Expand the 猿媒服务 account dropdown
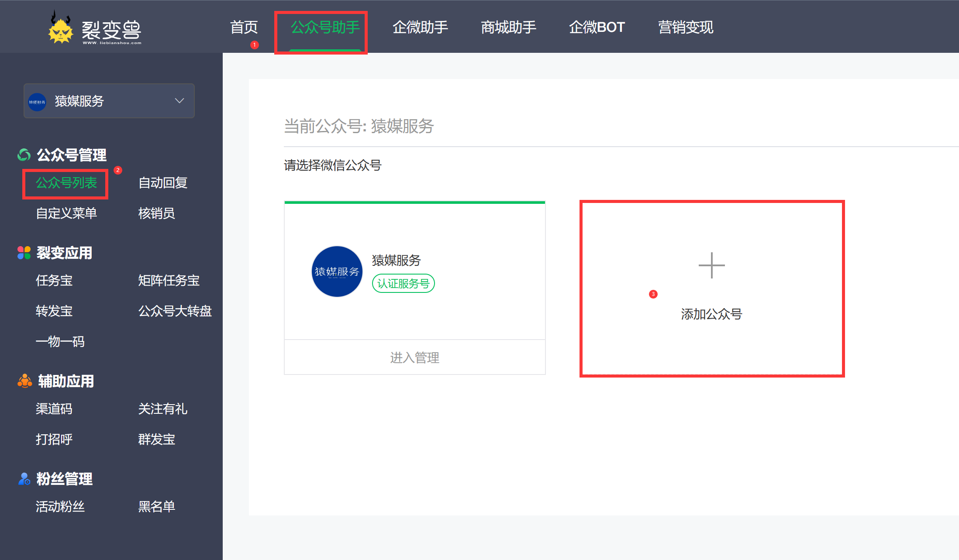The image size is (959, 560). (179, 101)
